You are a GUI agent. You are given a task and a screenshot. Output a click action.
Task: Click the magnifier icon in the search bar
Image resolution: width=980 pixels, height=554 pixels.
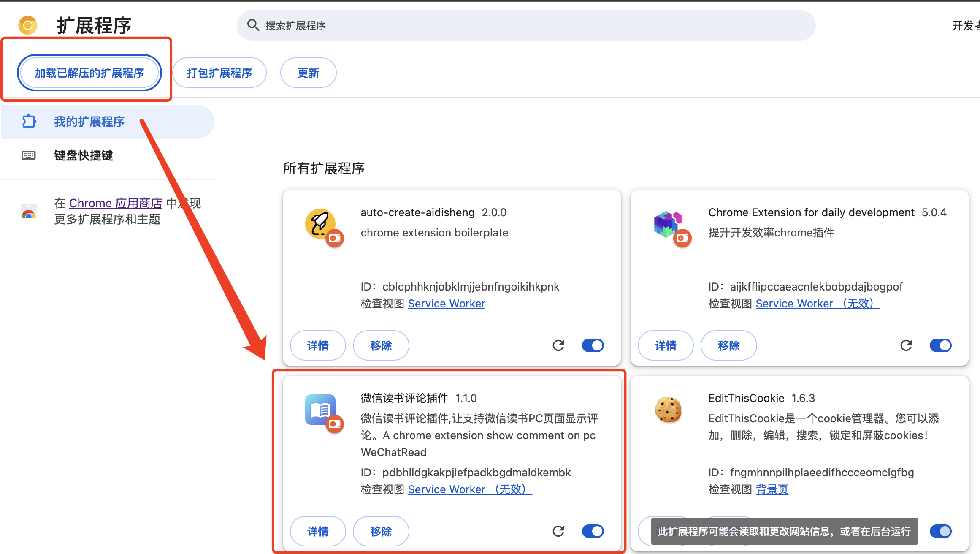point(253,25)
